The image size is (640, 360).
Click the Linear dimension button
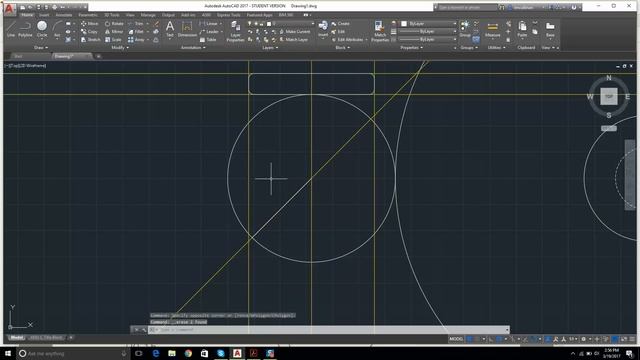[211, 24]
